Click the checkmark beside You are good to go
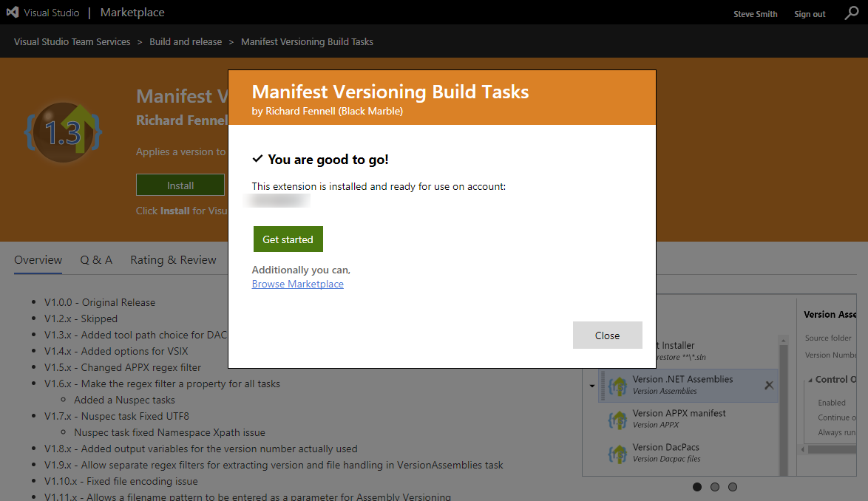 [257, 157]
